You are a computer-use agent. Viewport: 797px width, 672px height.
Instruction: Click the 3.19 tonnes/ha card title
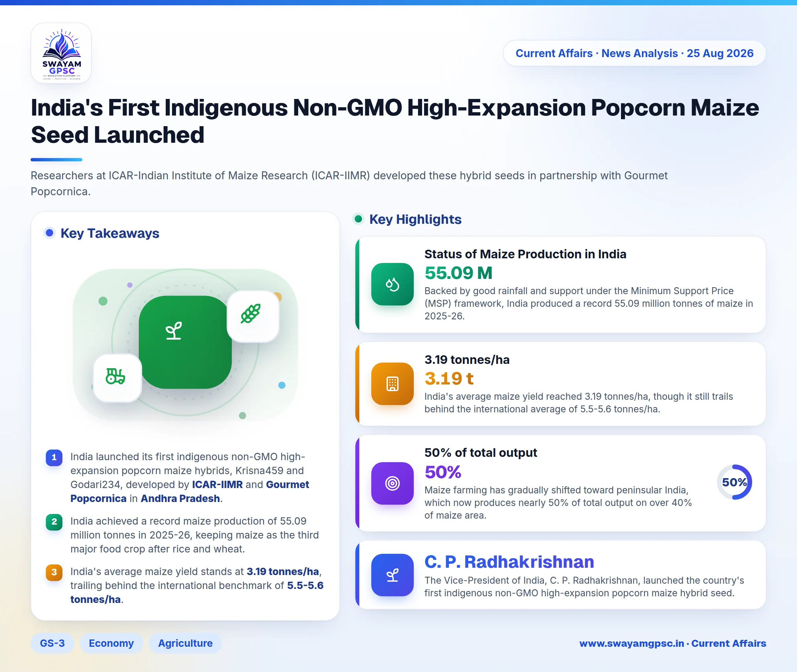467,359
